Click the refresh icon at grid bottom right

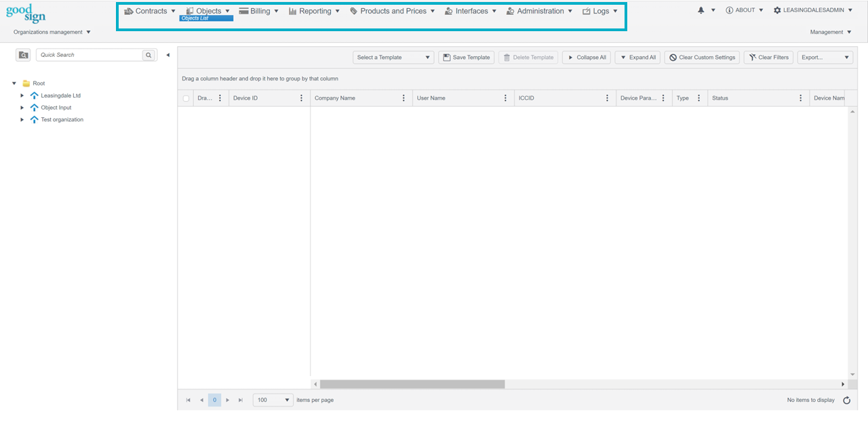(x=846, y=401)
